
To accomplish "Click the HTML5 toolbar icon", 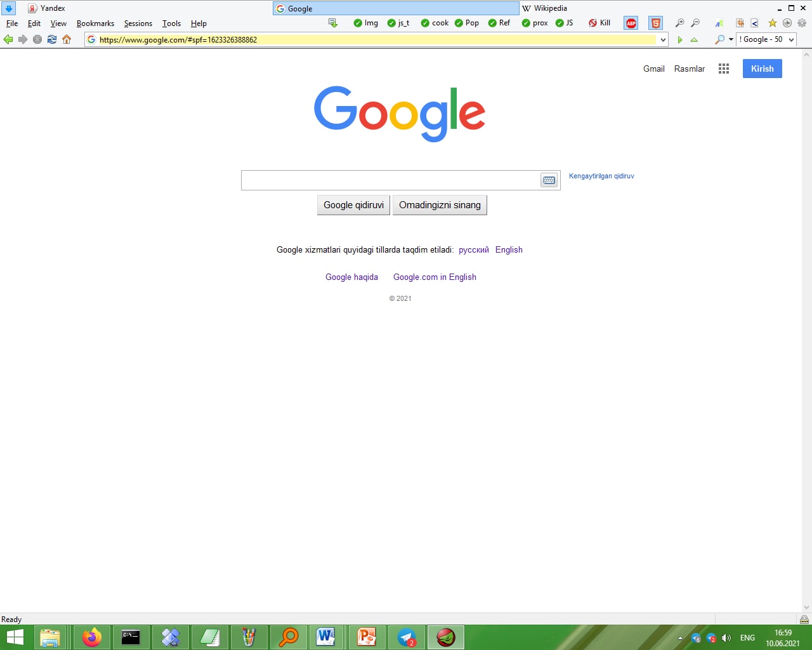I will (656, 23).
